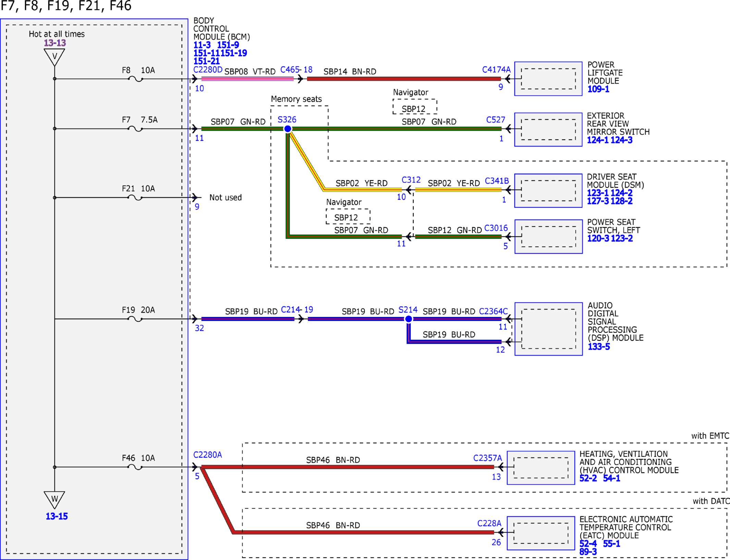Viewport: 730px width, 560px height.
Task: Click the Not used label
Action: pyautogui.click(x=226, y=198)
